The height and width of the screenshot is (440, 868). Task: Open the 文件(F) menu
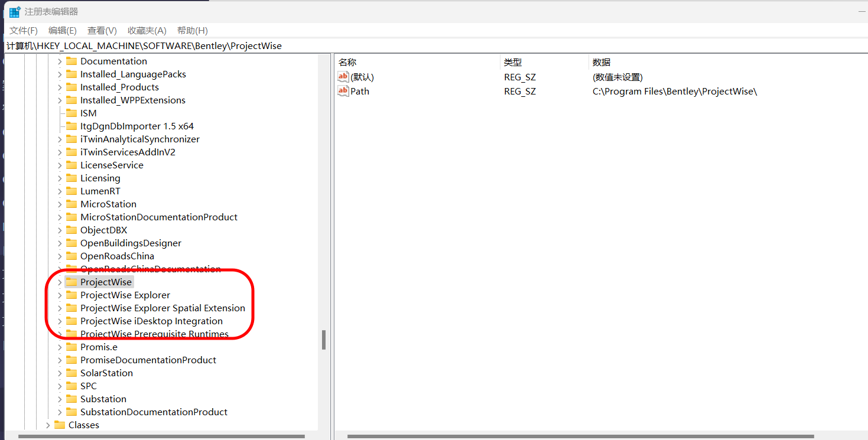coord(24,30)
